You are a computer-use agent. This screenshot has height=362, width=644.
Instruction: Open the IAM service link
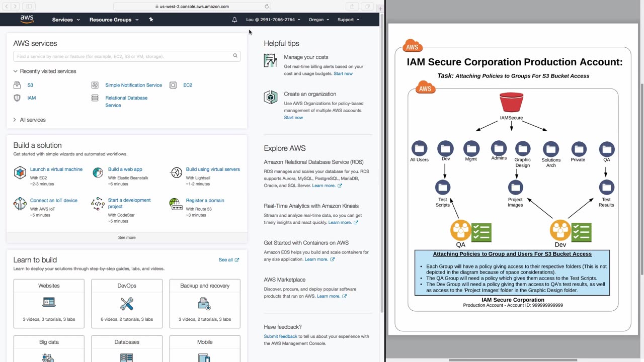(x=32, y=98)
